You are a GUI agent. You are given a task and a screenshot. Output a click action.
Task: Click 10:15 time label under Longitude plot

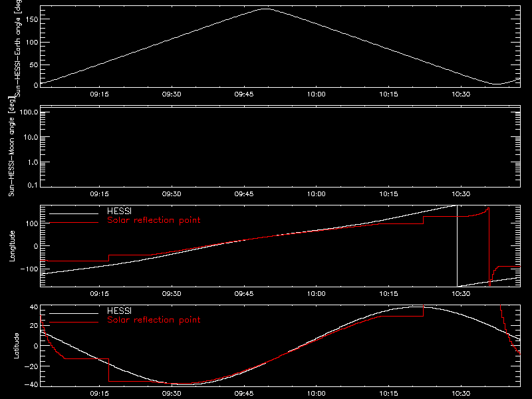388,294
